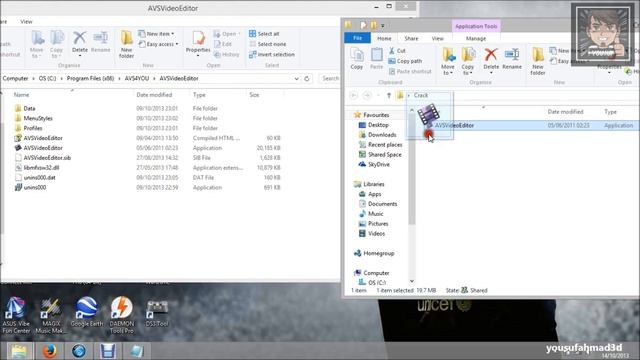Image resolution: width=640 pixels, height=360 pixels.
Task: Click Program Files (x86) in breadcrumb path
Action: [x=90, y=78]
